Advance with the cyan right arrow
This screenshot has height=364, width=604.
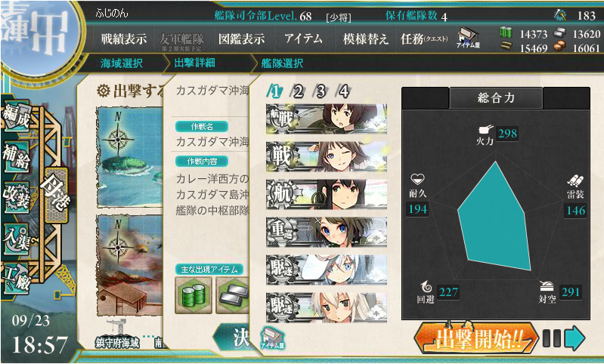click(575, 338)
